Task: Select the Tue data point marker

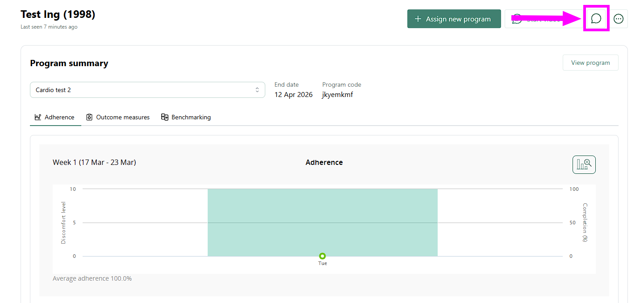Action: tap(322, 256)
